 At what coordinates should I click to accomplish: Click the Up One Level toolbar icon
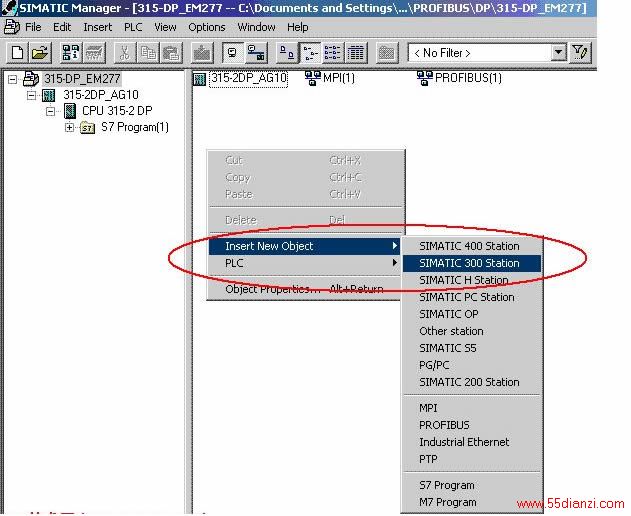coord(386,53)
